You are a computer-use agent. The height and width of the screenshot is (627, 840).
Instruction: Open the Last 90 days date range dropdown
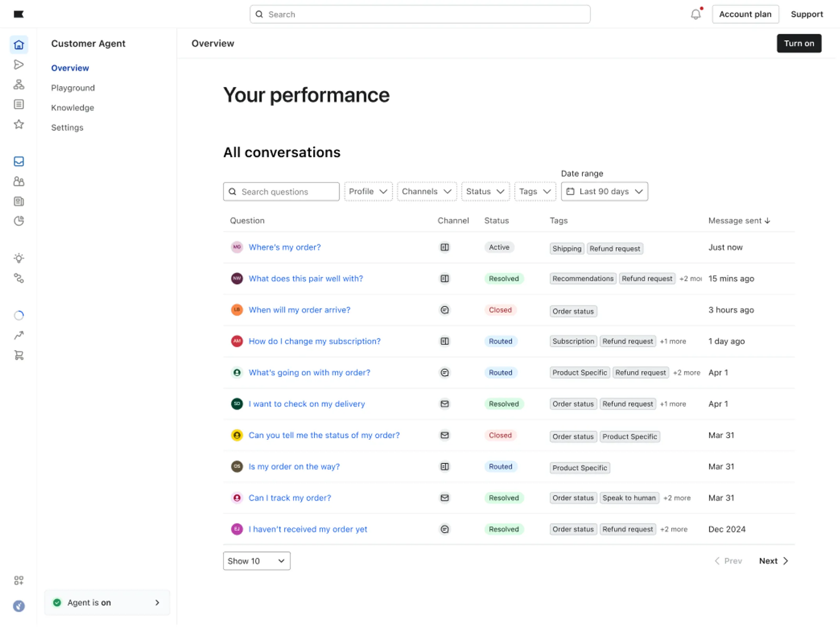[x=604, y=192]
